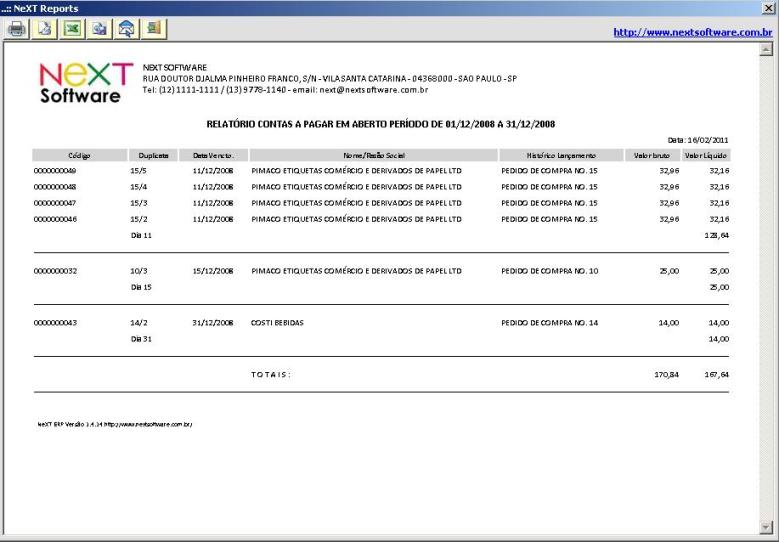Click the Nome/Razão Social column header
Viewport: 779px width, 542px height.
pos(374,155)
